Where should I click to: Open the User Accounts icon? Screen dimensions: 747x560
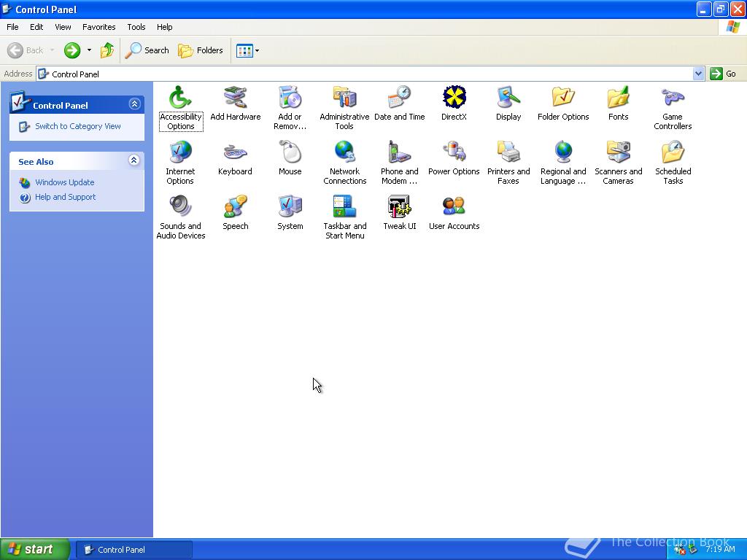(454, 213)
